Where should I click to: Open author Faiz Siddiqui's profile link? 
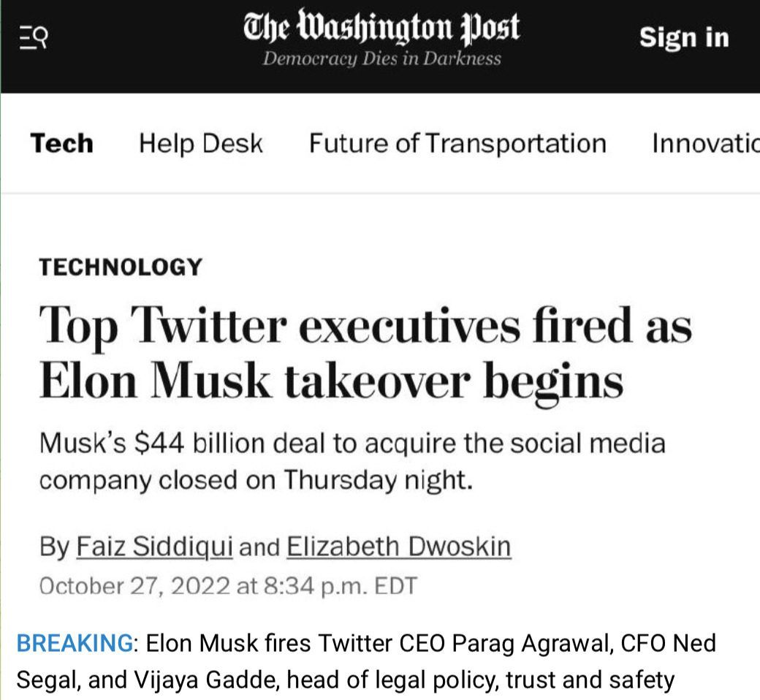pos(155,547)
